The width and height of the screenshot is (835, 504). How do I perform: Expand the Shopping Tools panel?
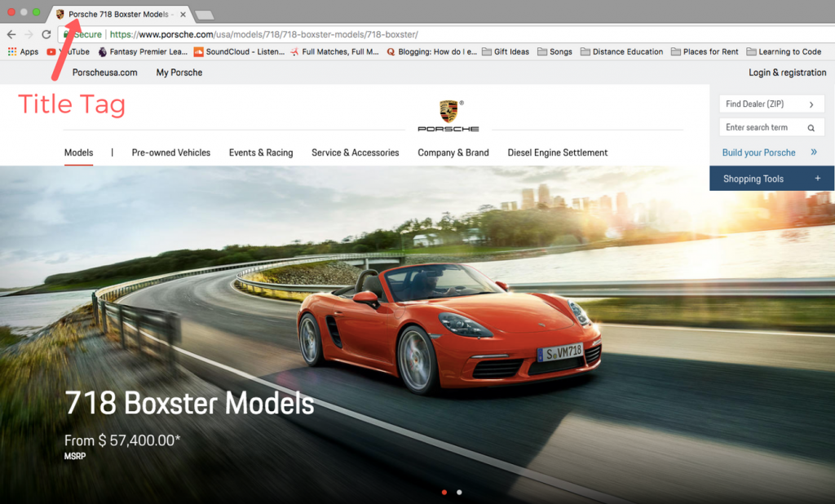771,179
